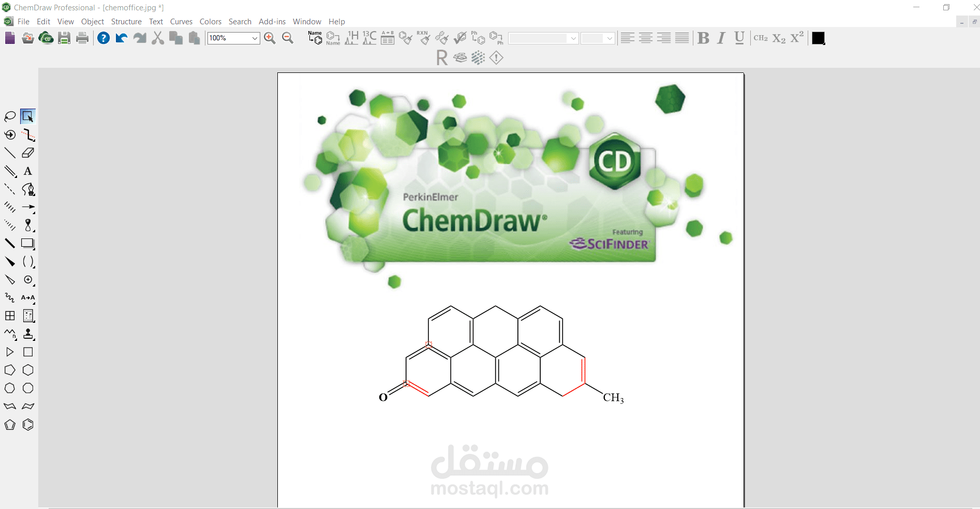Viewport: 980px width, 509px height.
Task: Open the color swatch picker
Action: point(818,38)
